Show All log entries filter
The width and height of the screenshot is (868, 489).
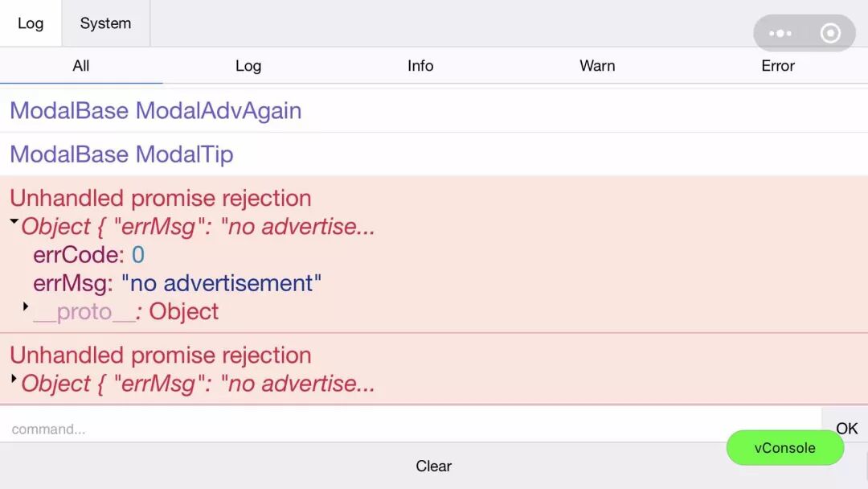(80, 66)
